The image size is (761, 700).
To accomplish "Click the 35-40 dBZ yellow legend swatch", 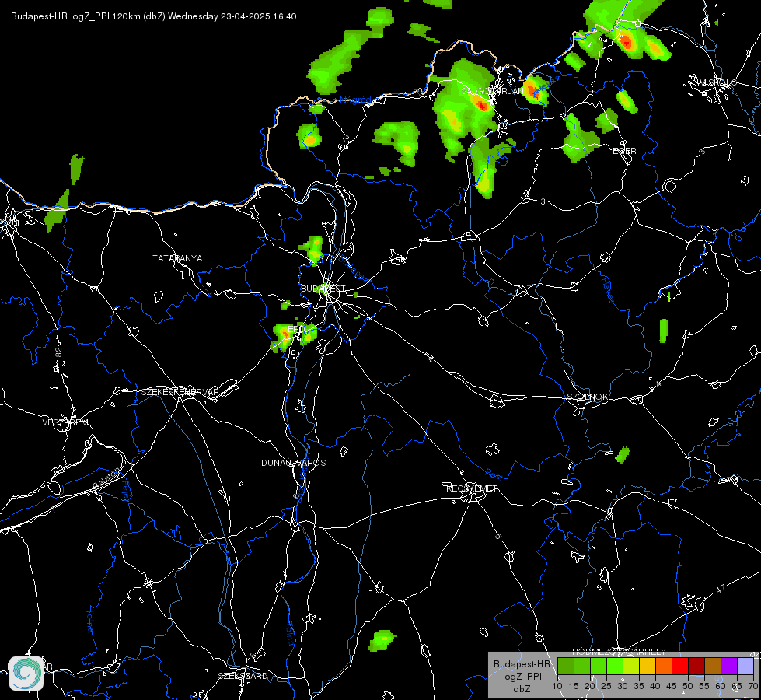I will 648,666.
